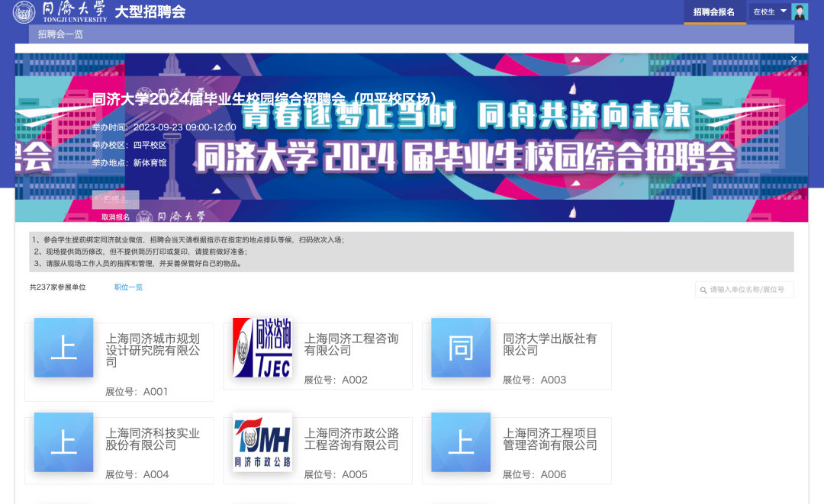The height and width of the screenshot is (504, 824).
Task: Click the '同' icon beside 同济大学出版社
Action: click(461, 348)
